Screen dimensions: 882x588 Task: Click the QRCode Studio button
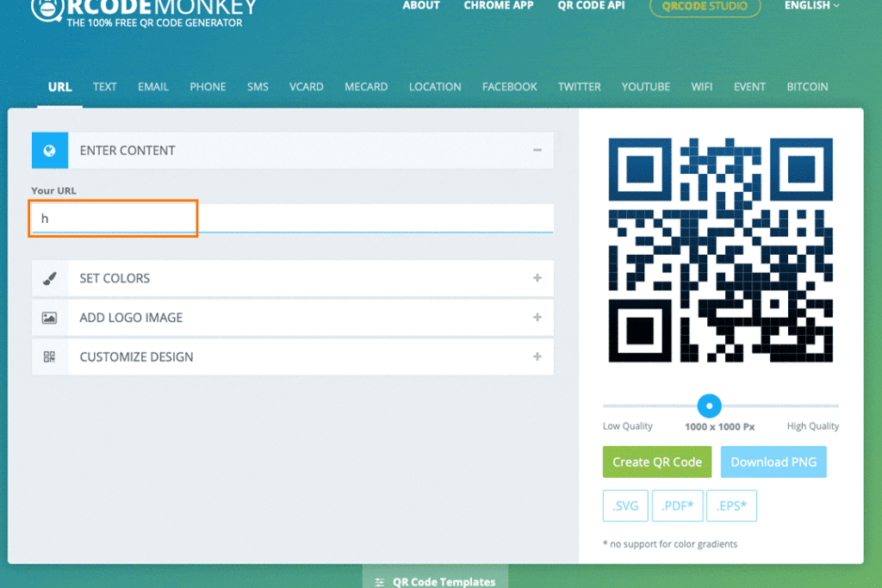(x=705, y=7)
